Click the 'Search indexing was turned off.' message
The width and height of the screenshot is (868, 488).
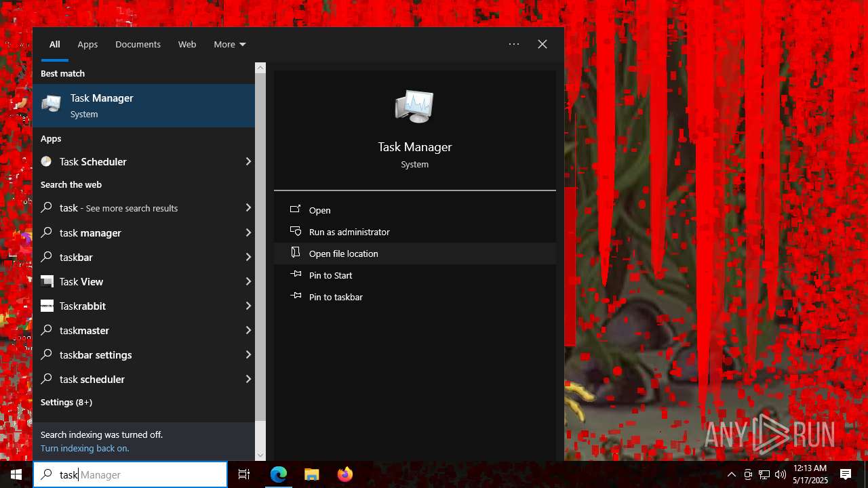coord(102,434)
